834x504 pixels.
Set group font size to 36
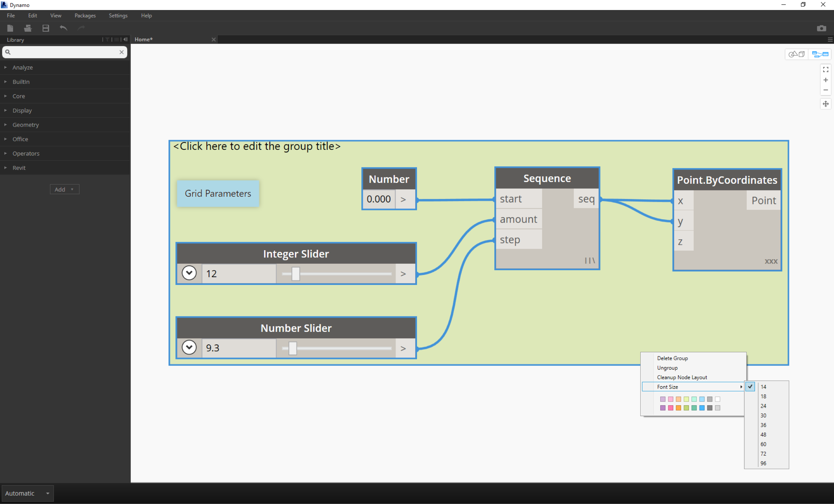[x=767, y=425]
